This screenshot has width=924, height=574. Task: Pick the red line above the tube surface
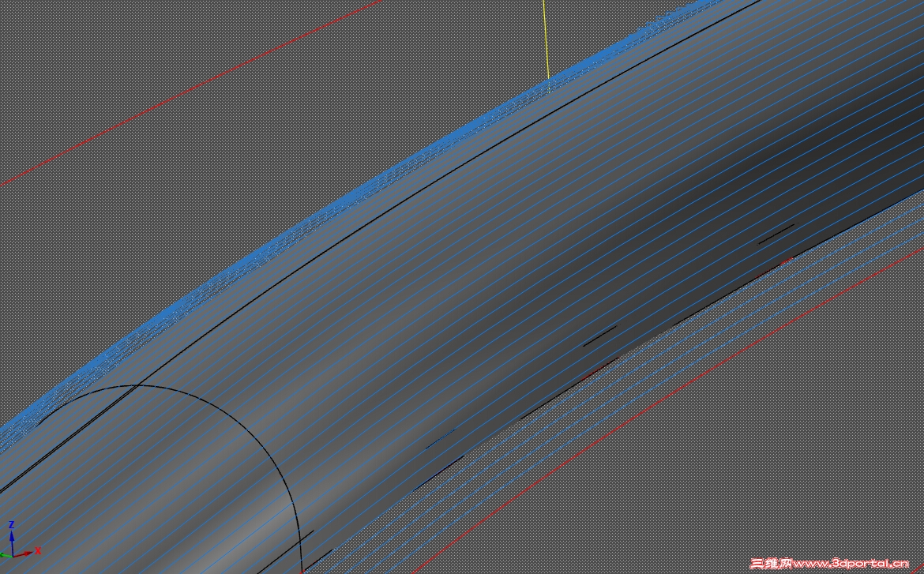192,92
